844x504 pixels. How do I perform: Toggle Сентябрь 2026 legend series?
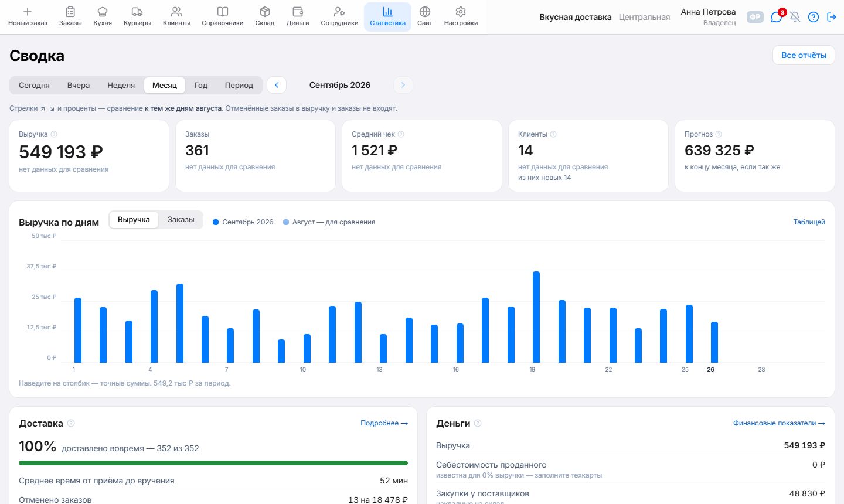click(x=243, y=222)
